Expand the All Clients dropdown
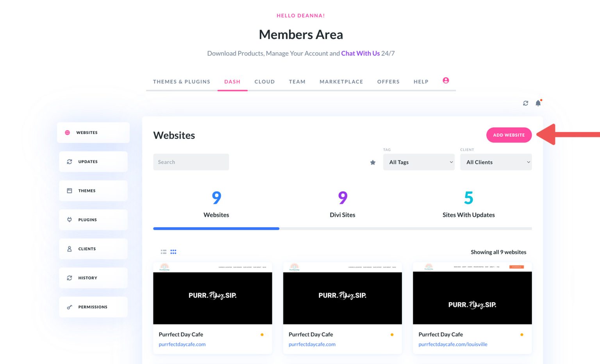Image resolution: width=600 pixels, height=364 pixels. (x=496, y=162)
